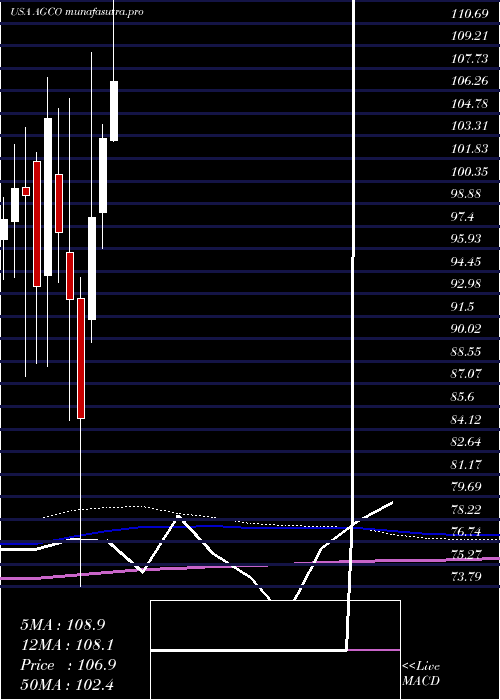Click the 107.73 price axis label
The image size is (500, 700).
coord(469,59)
